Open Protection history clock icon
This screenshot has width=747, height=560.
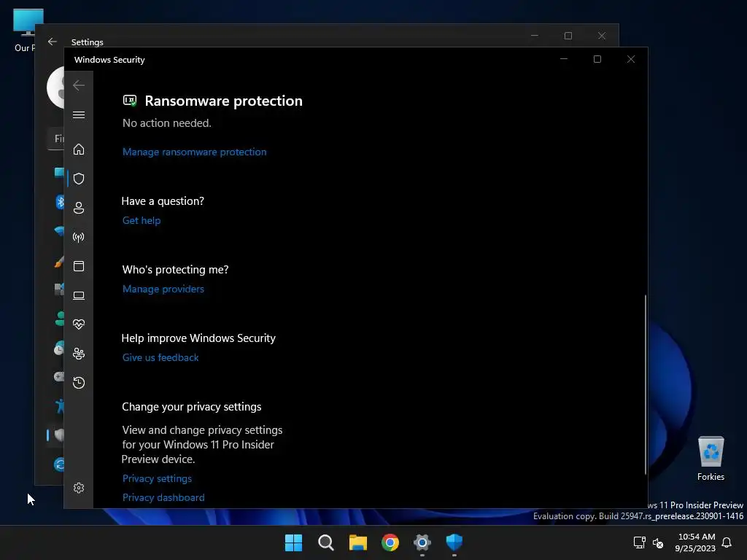pos(79,383)
